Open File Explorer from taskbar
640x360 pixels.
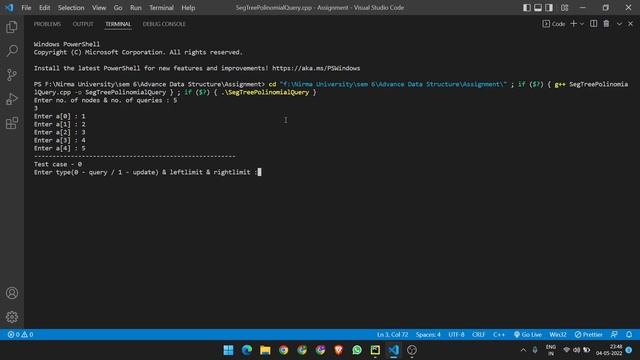pos(265,350)
